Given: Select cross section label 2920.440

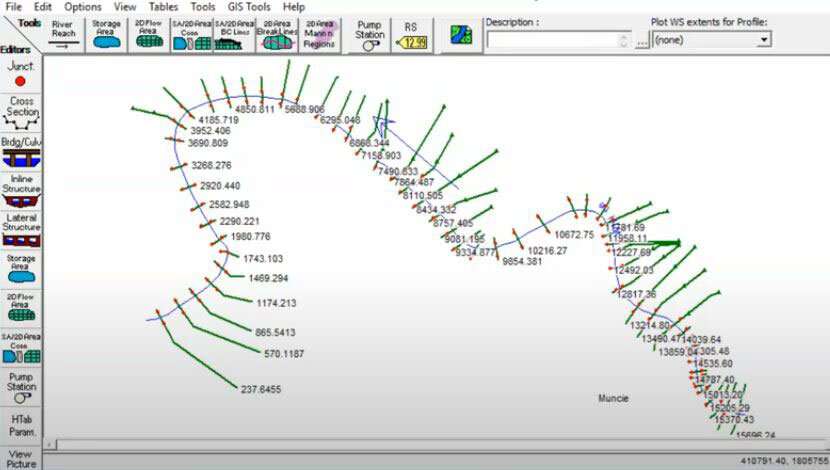Looking at the screenshot, I should pyautogui.click(x=220, y=186).
